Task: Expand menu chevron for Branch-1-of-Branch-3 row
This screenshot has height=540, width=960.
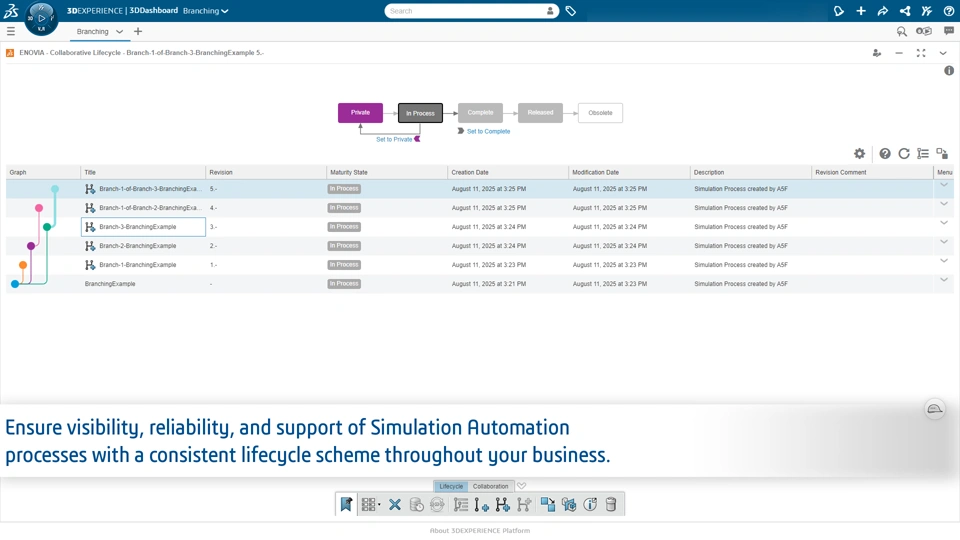Action: pyautogui.click(x=943, y=185)
